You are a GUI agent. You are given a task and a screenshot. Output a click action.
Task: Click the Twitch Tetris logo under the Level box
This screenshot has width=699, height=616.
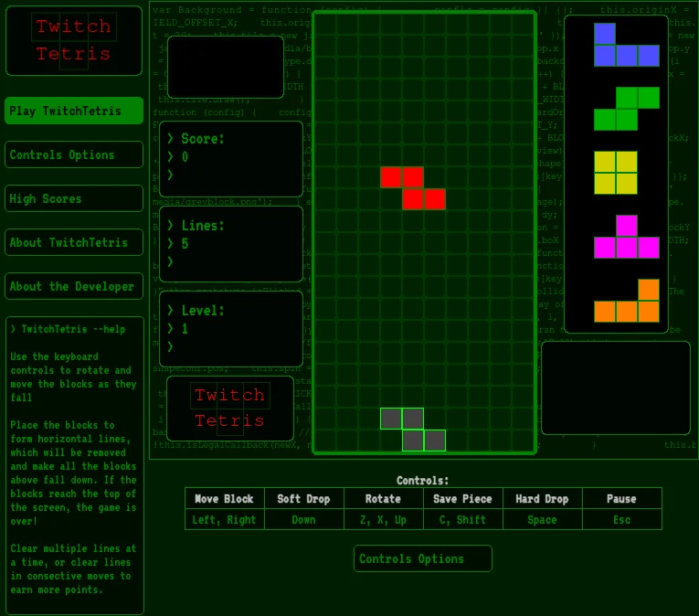point(230,409)
